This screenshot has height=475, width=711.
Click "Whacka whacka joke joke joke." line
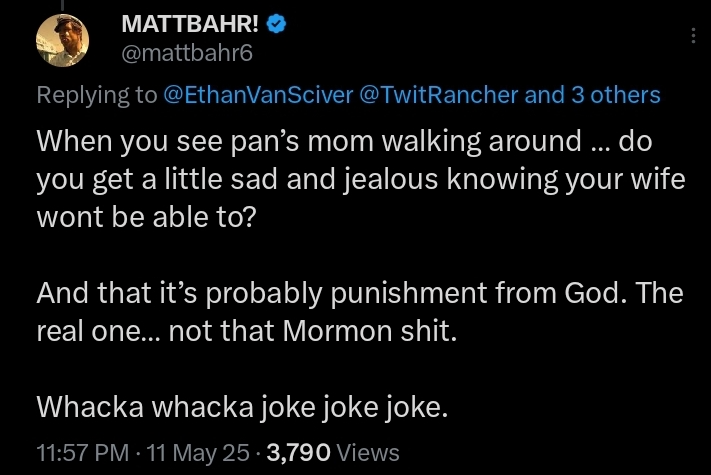tap(242, 407)
